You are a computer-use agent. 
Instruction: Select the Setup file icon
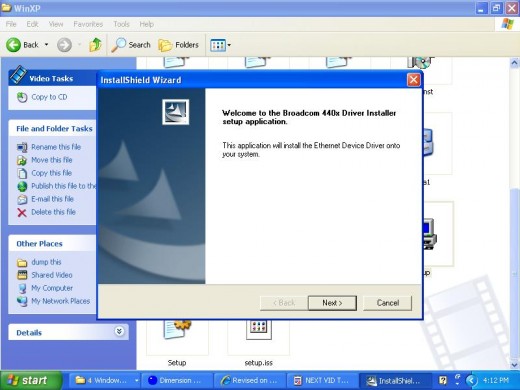tap(177, 329)
